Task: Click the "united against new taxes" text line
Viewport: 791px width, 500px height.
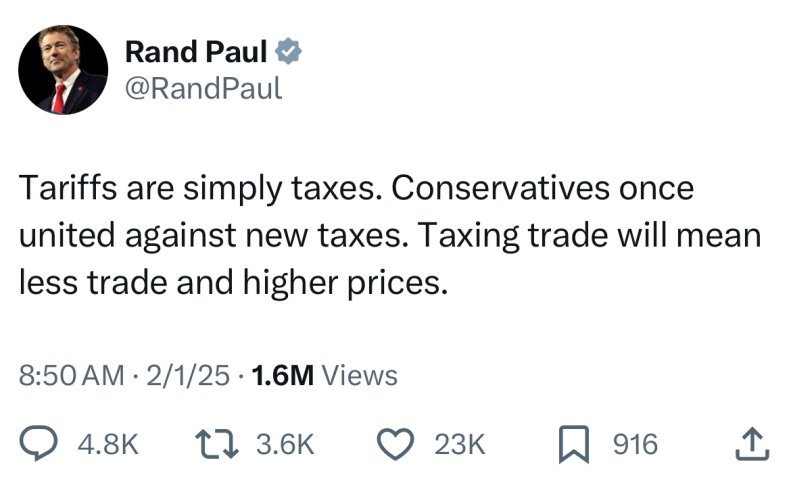Action: click(x=214, y=236)
